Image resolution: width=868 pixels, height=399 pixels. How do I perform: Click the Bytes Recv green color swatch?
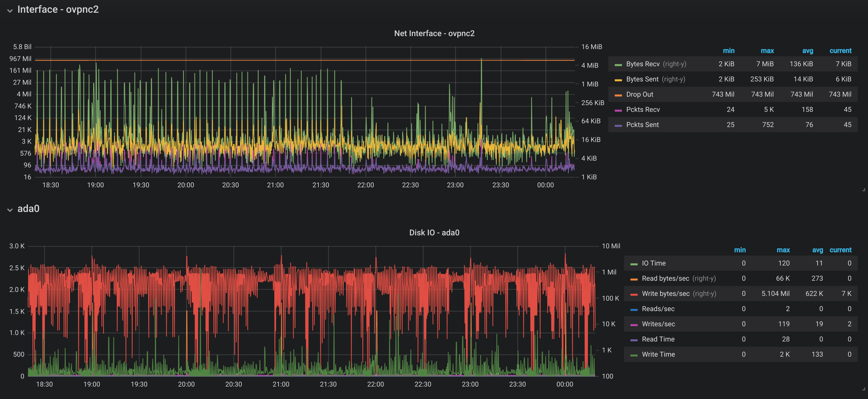tap(618, 65)
